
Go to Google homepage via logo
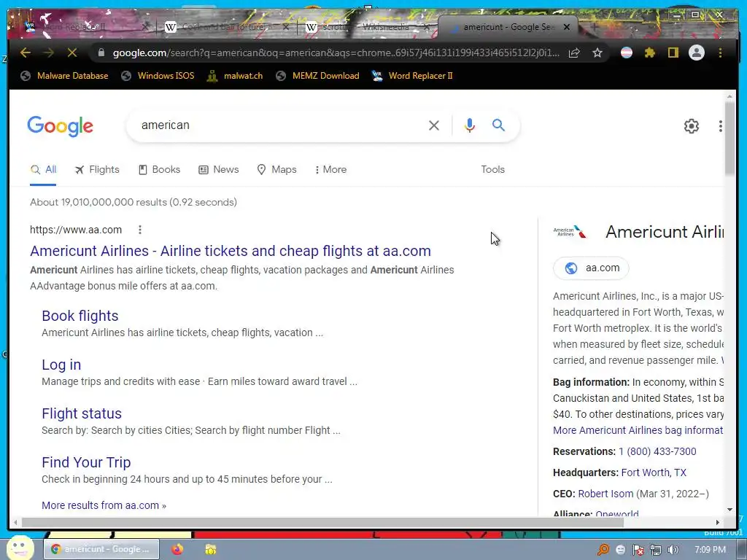60,126
